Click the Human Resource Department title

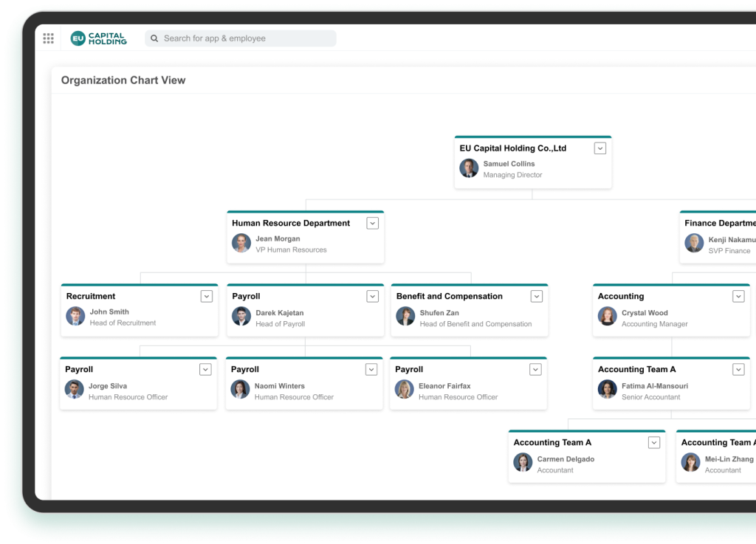coord(291,223)
